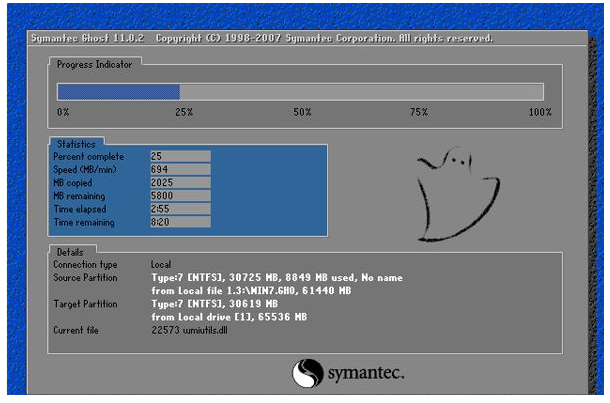Click source line 'Type:7 [NTFS], 30725 MB, 8849 MB used'
Image resolution: width=610 pixels, height=403 pixels.
click(x=277, y=278)
